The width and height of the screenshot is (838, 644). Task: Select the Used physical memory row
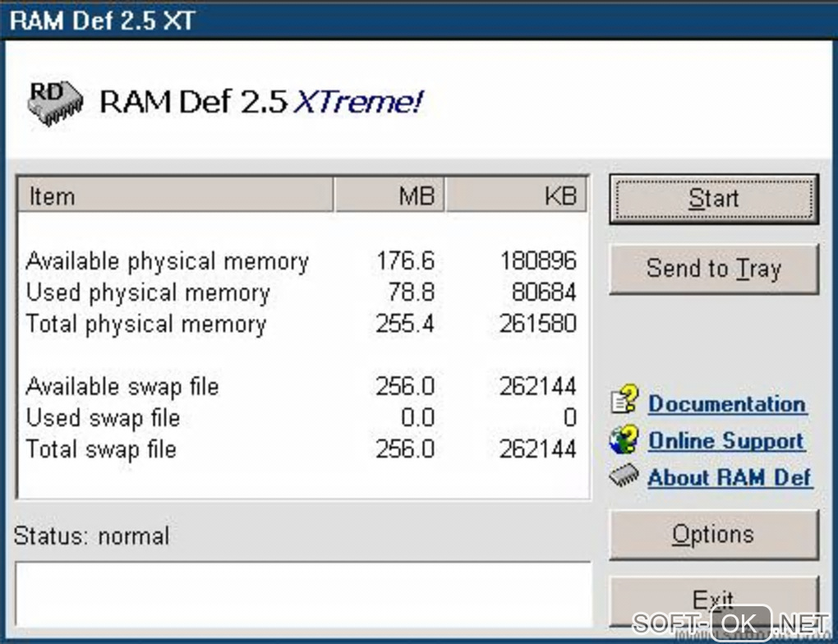click(302, 292)
